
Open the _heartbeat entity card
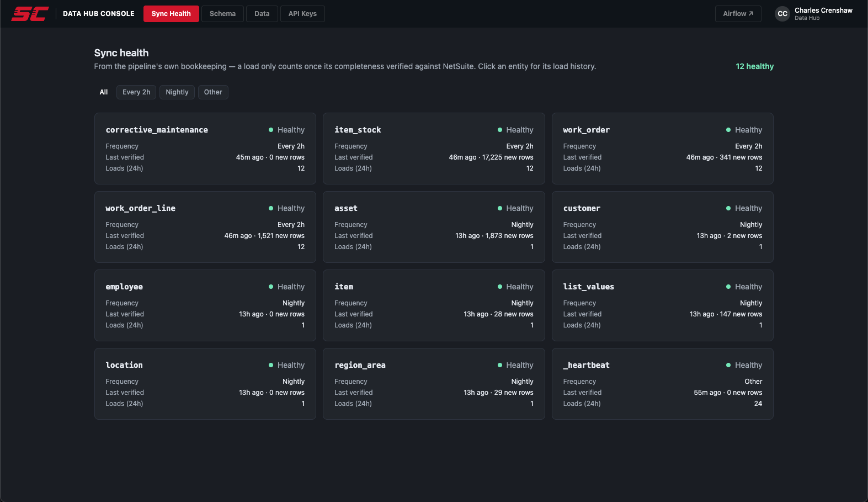[x=663, y=384]
